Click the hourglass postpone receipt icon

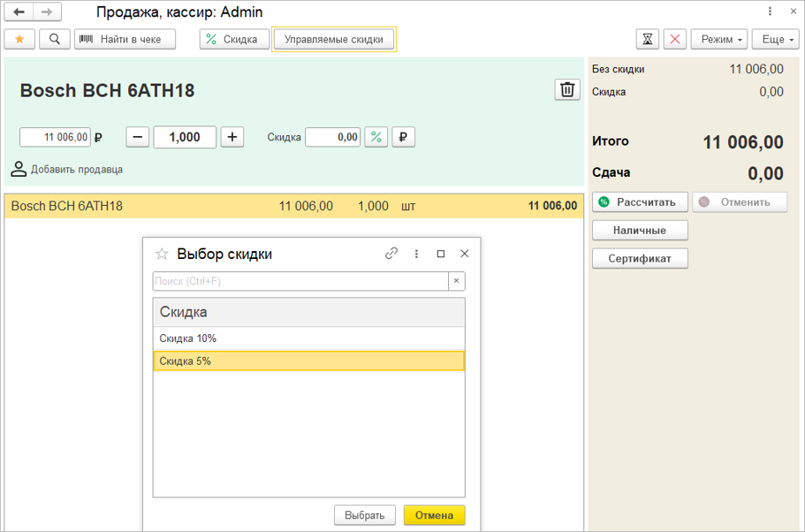pyautogui.click(x=648, y=39)
